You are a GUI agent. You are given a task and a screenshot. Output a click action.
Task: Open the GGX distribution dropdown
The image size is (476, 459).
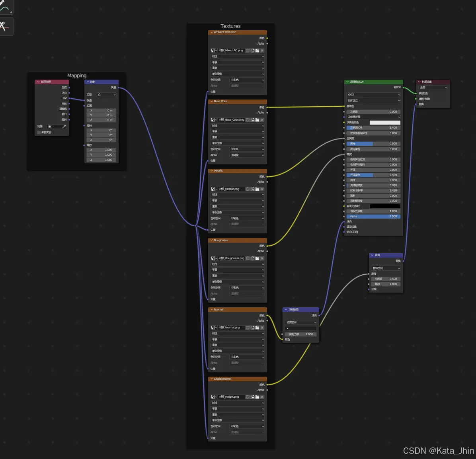pyautogui.click(x=373, y=95)
